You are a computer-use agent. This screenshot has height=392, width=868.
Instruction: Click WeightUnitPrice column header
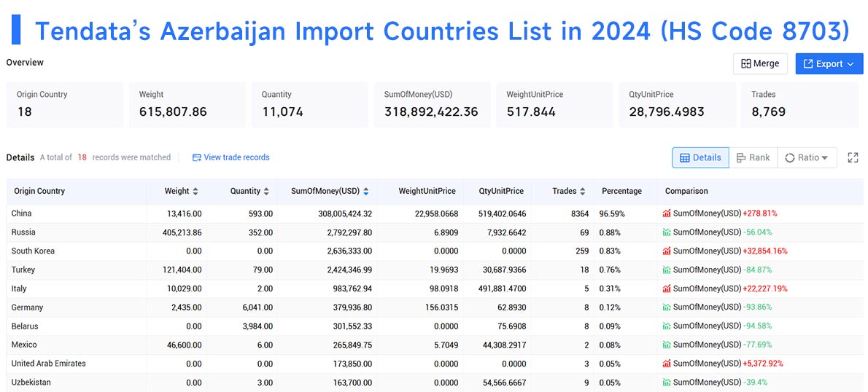pyautogui.click(x=427, y=192)
